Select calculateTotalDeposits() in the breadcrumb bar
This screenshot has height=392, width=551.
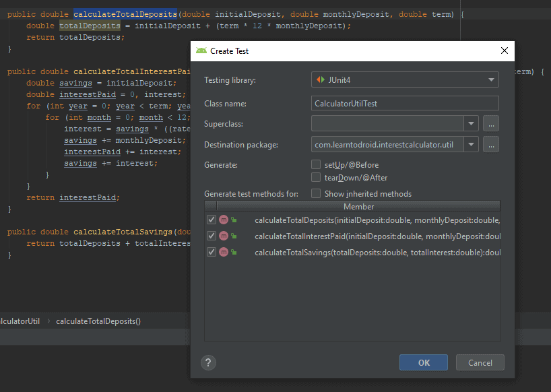pos(98,321)
